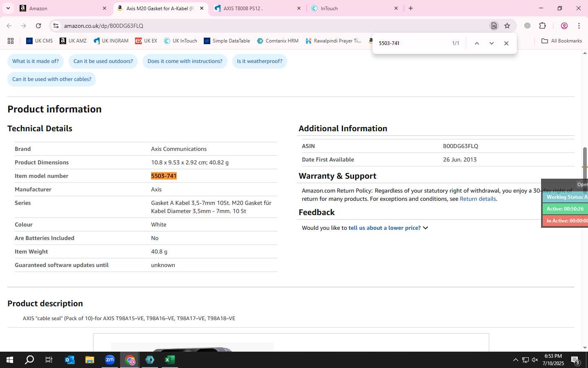Open network tray icon
This screenshot has height=368, width=588.
click(525, 360)
